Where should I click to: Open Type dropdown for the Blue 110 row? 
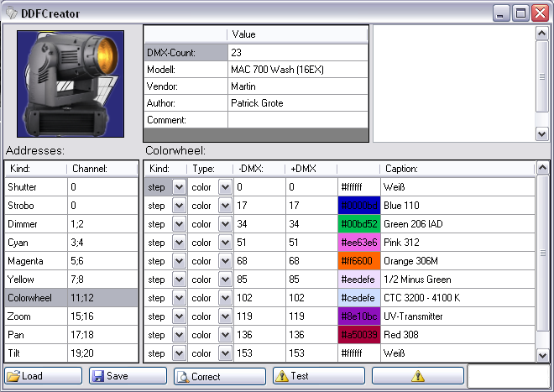(x=224, y=206)
